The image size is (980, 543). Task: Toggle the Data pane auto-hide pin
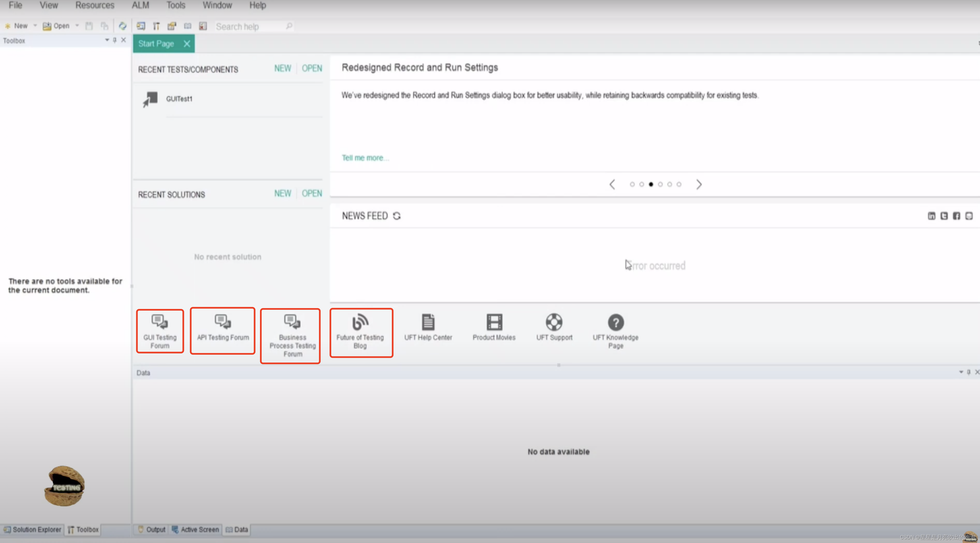click(x=969, y=372)
